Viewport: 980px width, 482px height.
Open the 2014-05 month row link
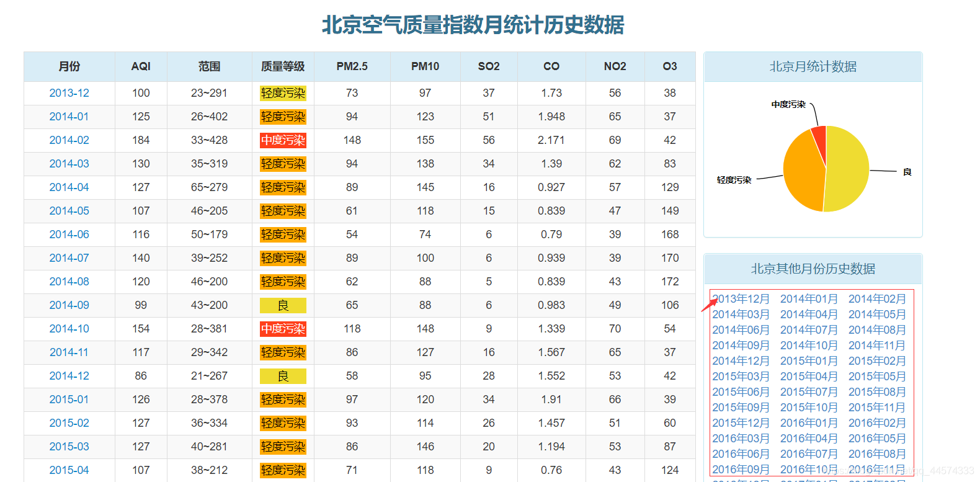(69, 211)
